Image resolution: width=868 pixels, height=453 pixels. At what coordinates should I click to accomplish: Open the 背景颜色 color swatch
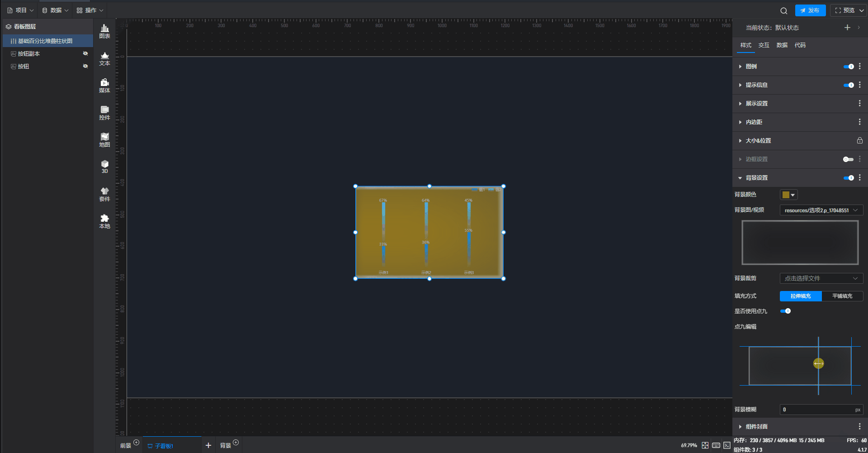[788, 195]
